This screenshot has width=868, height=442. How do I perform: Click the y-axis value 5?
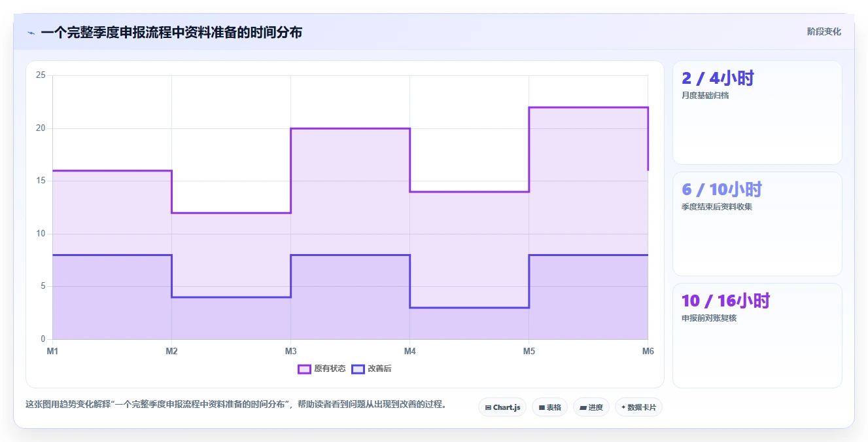(43, 286)
